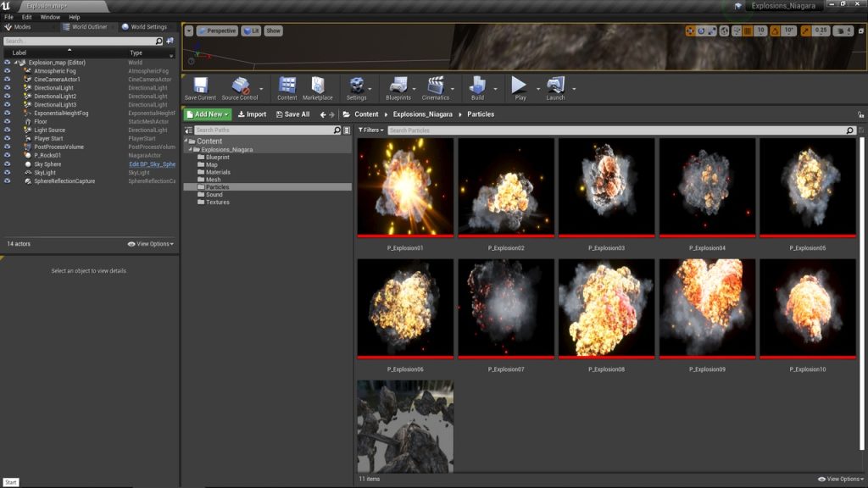The width and height of the screenshot is (868, 488).
Task: Open the Perspective viewport mode dropdown
Action: 217,30
